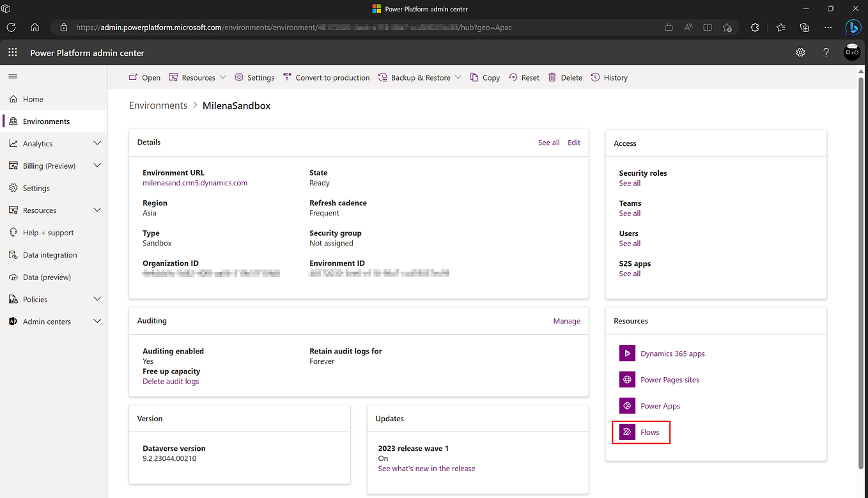The image size is (868, 498).
Task: Open See what's new in the release
Action: pyautogui.click(x=427, y=469)
